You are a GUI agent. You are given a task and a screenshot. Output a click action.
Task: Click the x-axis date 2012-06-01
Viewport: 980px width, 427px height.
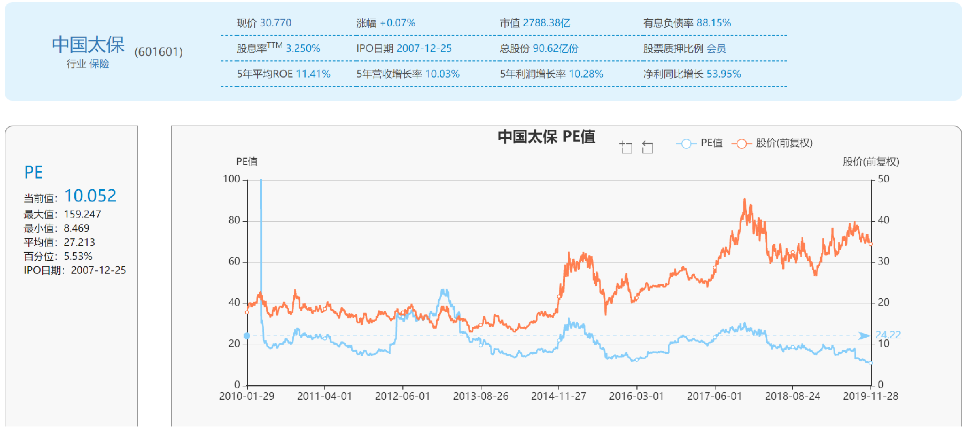pyautogui.click(x=402, y=397)
